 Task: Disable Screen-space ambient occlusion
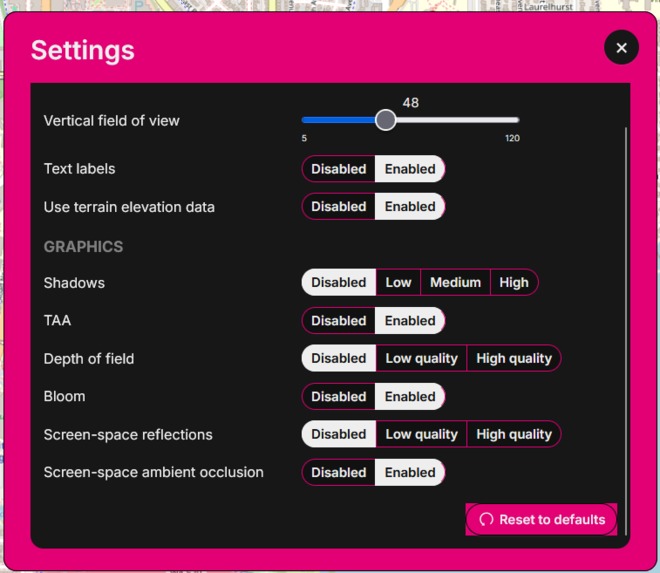click(x=338, y=472)
